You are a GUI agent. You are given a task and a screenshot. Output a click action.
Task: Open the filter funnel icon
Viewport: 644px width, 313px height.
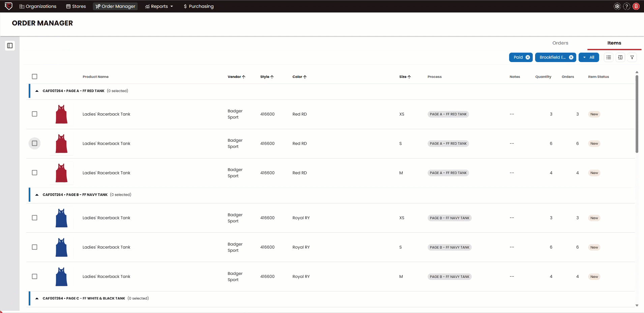tap(632, 57)
